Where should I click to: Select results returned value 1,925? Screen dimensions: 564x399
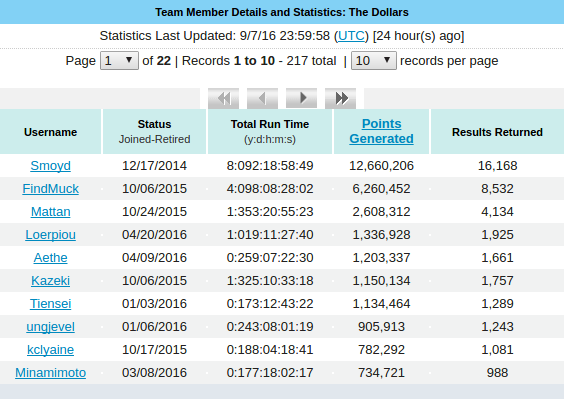tap(497, 235)
